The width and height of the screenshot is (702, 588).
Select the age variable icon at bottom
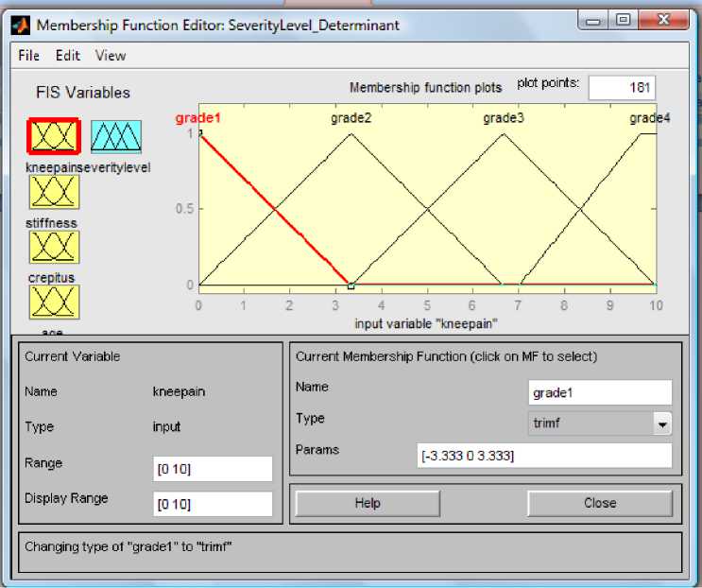pos(54,302)
